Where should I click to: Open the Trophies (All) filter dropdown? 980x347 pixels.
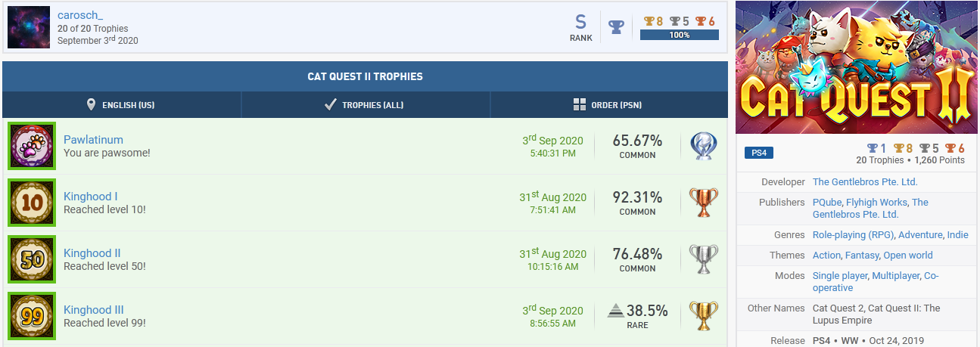(364, 105)
